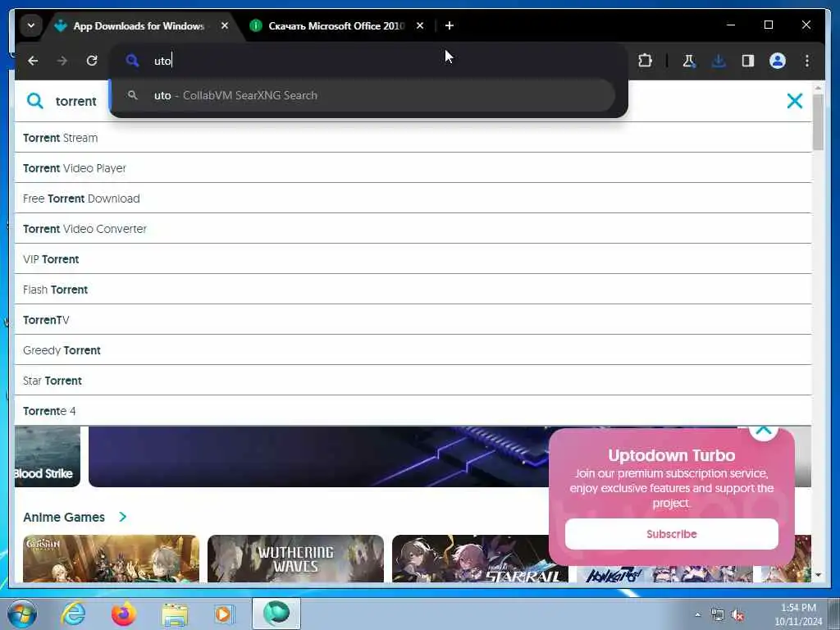Open the Extensions puzzle icon
Screen dimensions: 840x630
[x=645, y=61]
